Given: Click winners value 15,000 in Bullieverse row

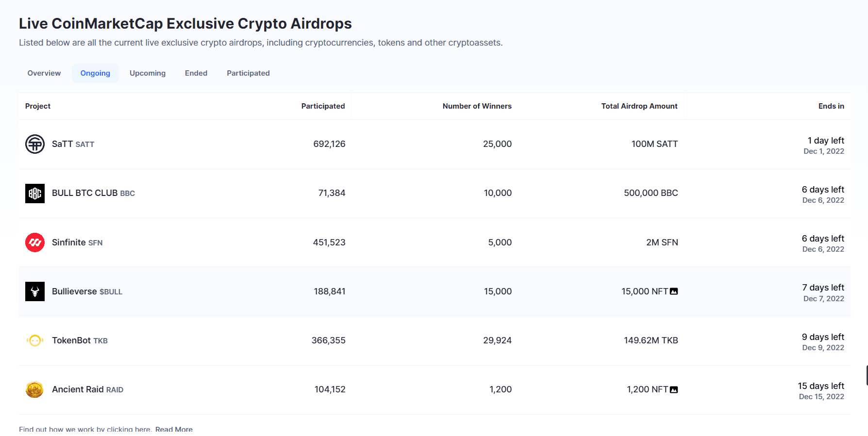Looking at the screenshot, I should tap(498, 291).
